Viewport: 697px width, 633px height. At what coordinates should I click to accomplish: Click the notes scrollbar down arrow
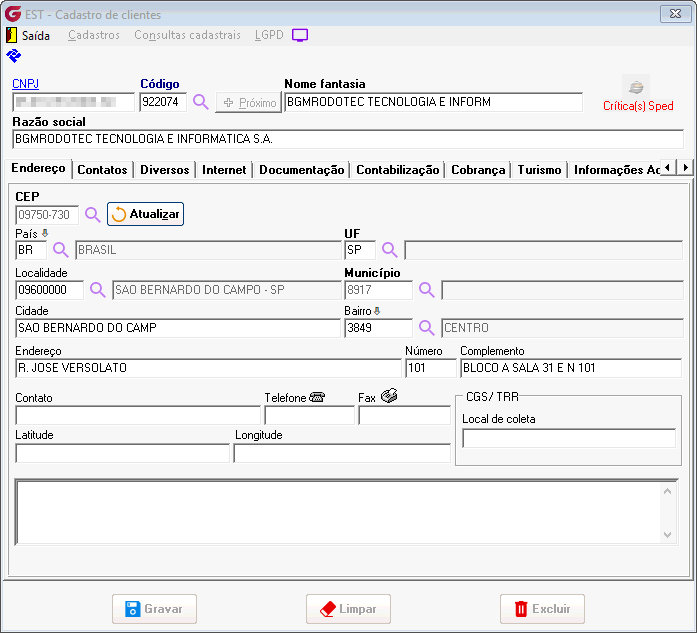(667, 535)
